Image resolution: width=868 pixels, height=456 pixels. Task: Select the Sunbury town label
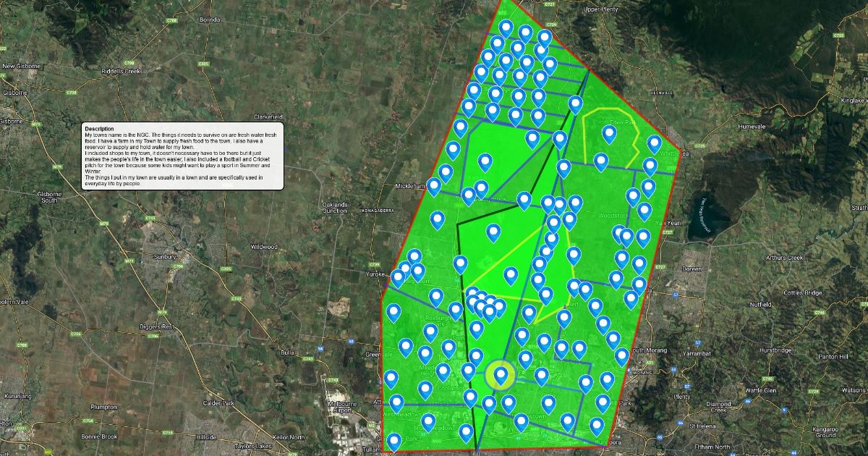(165, 256)
